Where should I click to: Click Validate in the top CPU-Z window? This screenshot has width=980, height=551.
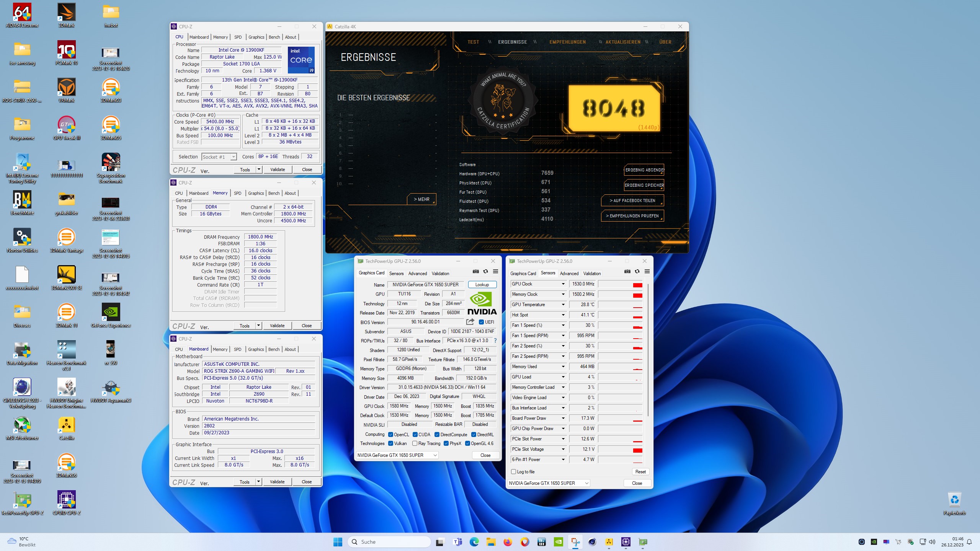click(278, 170)
